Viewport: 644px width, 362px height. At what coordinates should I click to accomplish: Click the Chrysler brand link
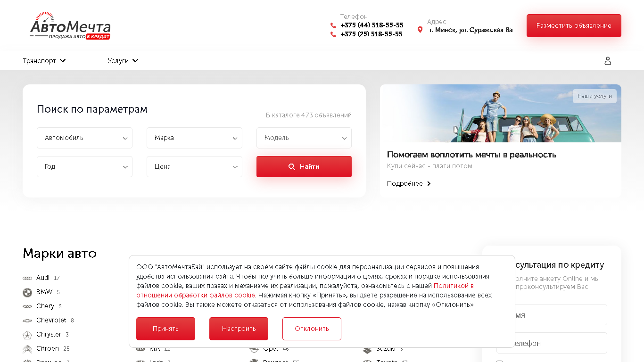49,335
